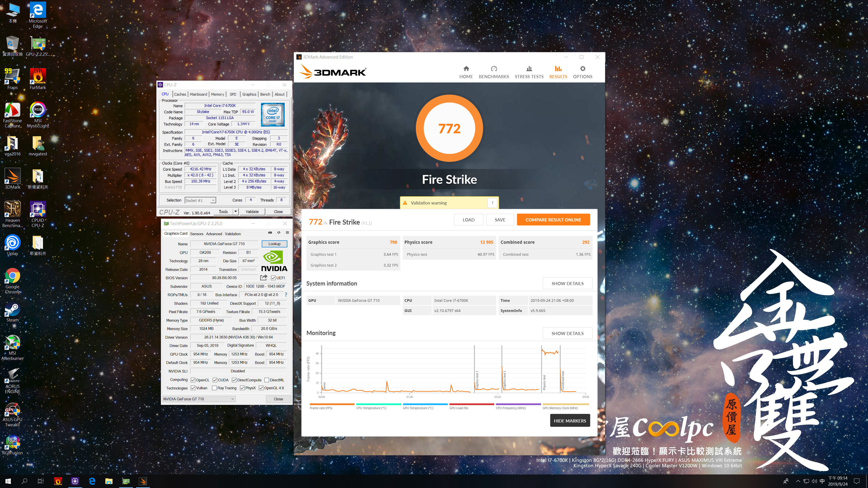Open 3DMark Options gear

(x=583, y=72)
